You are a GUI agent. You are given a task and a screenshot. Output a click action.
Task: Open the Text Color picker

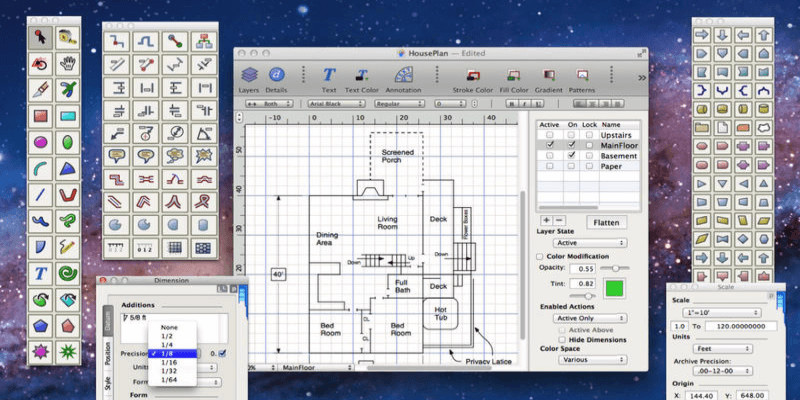click(x=362, y=80)
